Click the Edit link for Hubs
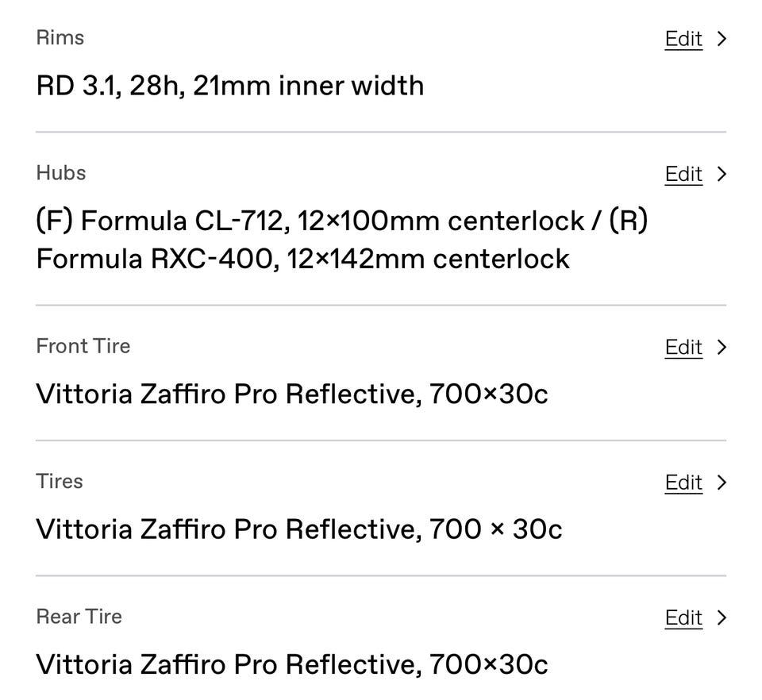 683,174
